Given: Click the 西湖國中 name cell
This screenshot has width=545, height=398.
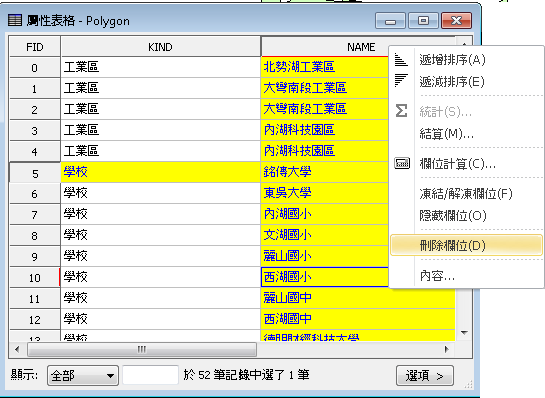Looking at the screenshot, I should (358, 319).
